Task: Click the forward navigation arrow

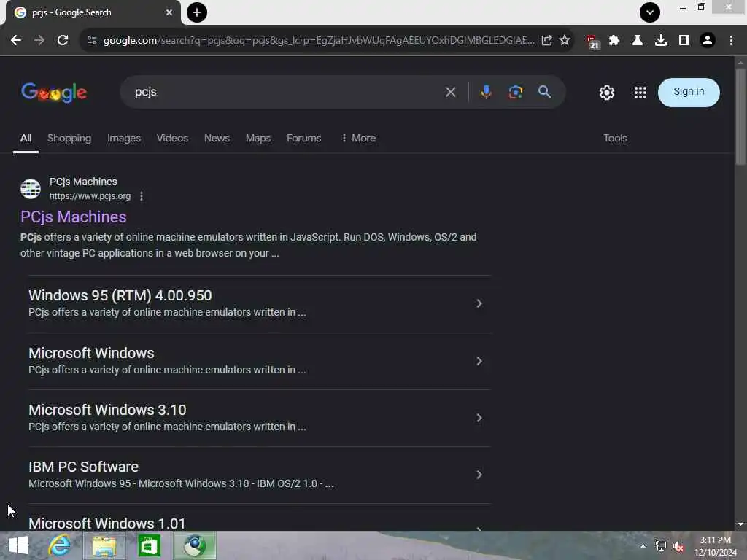Action: [x=39, y=41]
